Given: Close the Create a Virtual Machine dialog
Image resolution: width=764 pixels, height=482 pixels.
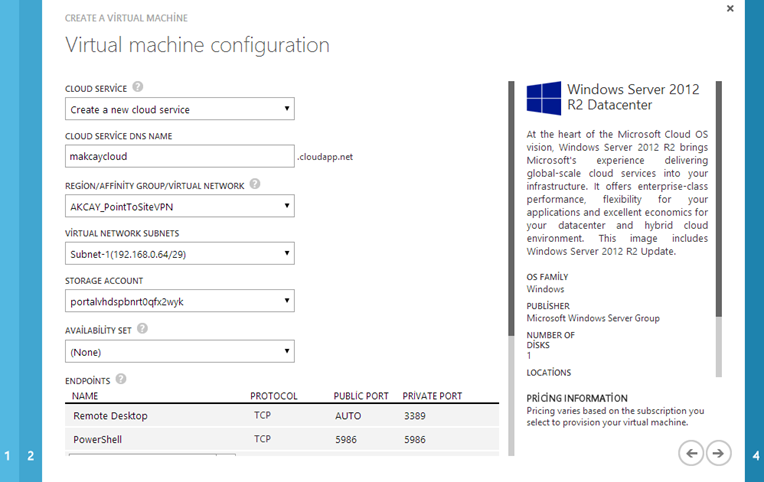Looking at the screenshot, I should (730, 8).
